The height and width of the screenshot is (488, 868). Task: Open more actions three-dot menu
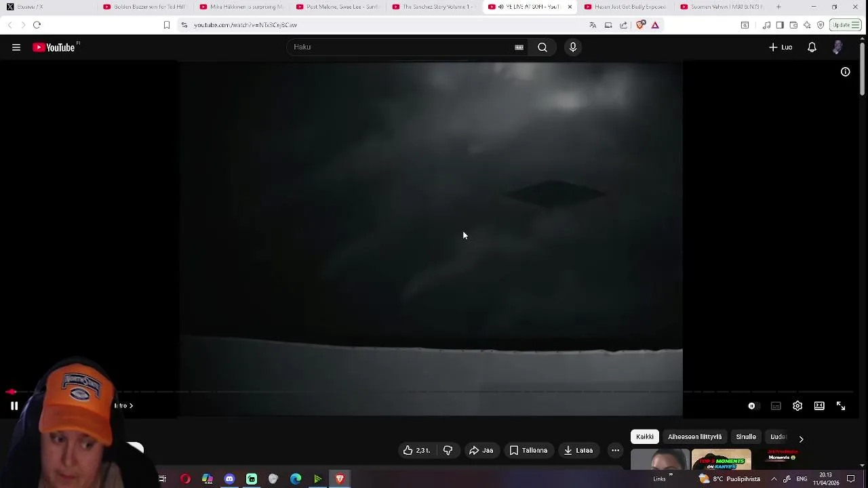[615, 450]
